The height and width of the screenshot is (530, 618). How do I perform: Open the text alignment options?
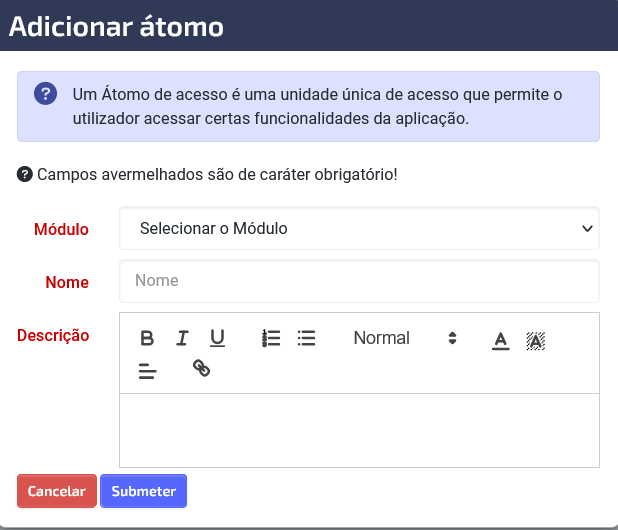[x=147, y=371]
